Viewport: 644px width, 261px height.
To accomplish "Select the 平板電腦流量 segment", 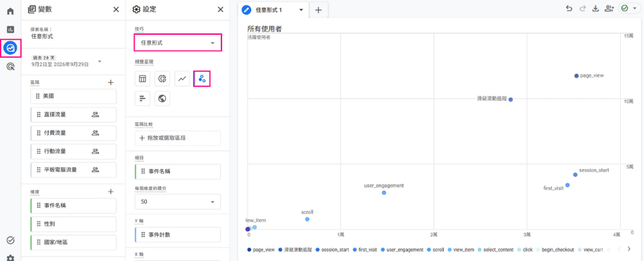I will pos(73,170).
